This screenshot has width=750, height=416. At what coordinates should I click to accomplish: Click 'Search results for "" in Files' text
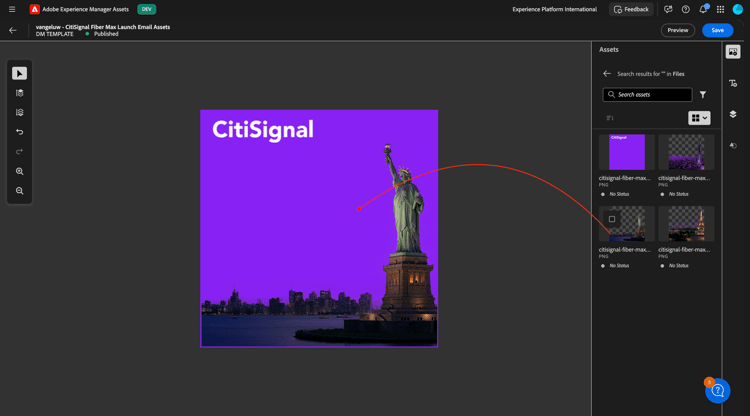pos(651,74)
